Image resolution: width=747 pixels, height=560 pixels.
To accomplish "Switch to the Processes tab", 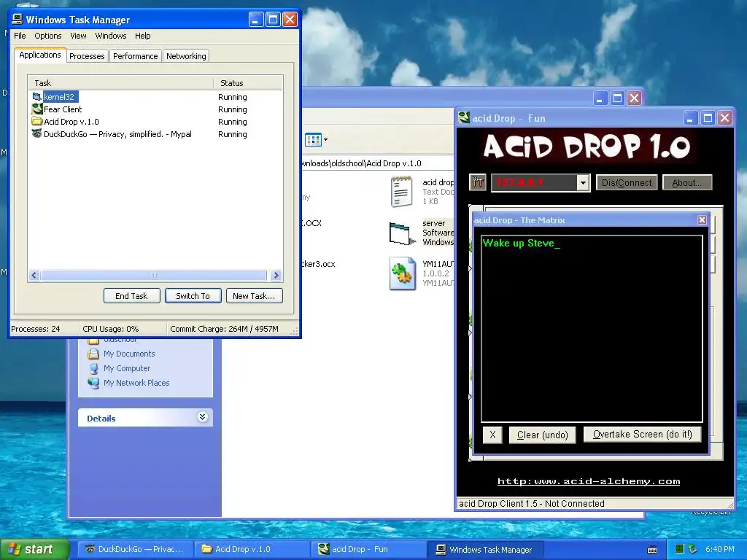I will [87, 56].
